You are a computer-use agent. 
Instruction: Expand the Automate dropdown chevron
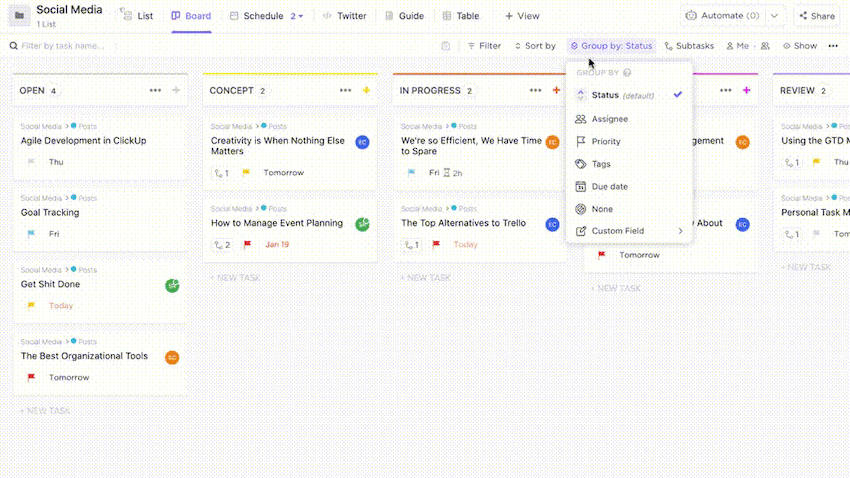(775, 16)
